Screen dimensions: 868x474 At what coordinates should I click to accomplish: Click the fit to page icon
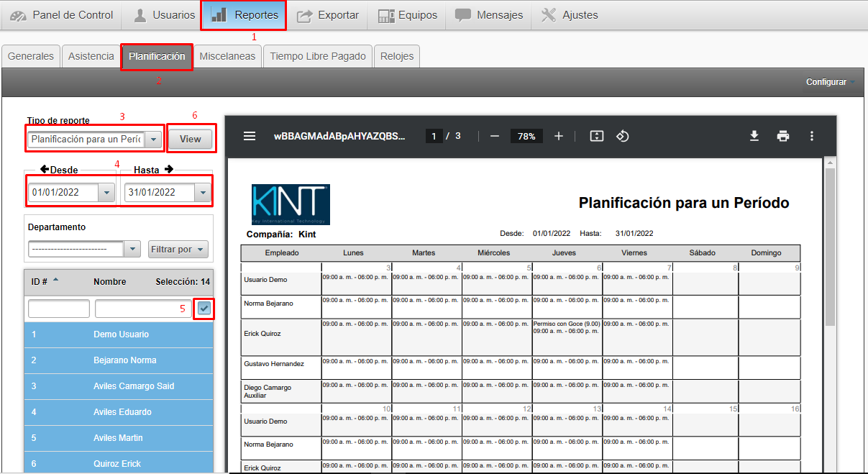tap(596, 136)
